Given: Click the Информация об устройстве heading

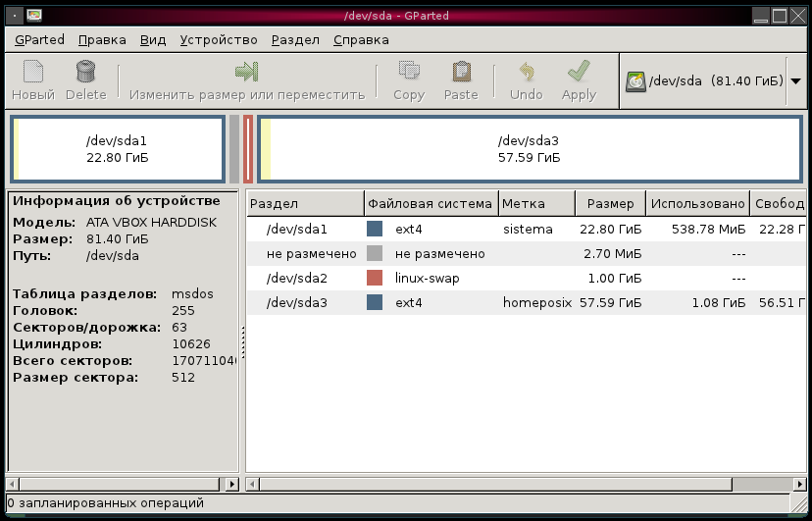Looking at the screenshot, I should 117,201.
